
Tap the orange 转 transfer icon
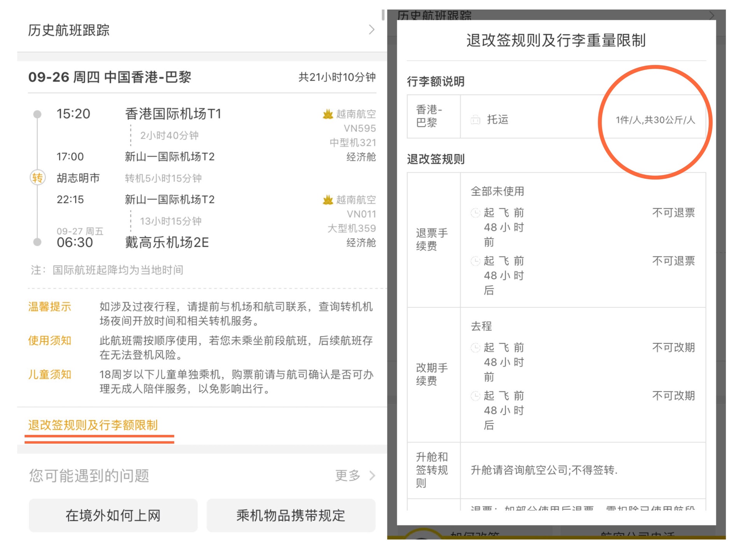(37, 178)
